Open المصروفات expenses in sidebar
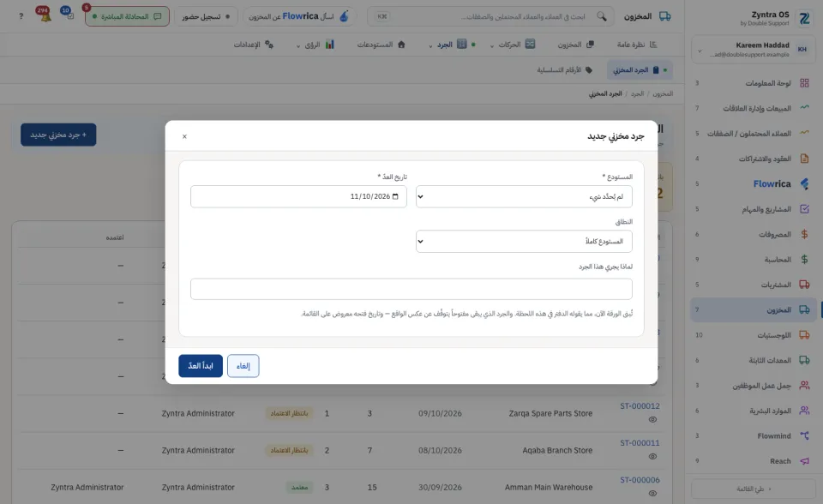823x504 pixels. click(x=754, y=234)
